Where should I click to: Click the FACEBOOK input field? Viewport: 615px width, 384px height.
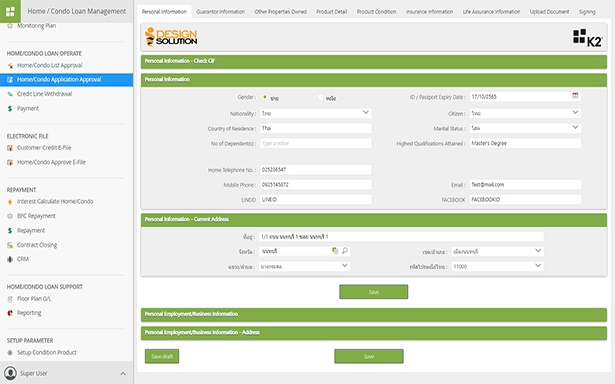(525, 199)
